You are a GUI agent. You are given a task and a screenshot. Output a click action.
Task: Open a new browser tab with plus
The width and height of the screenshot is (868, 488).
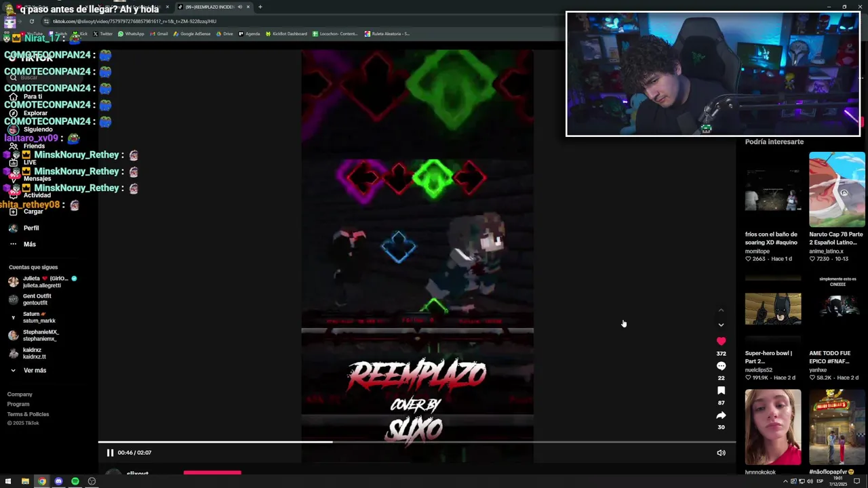click(x=260, y=7)
